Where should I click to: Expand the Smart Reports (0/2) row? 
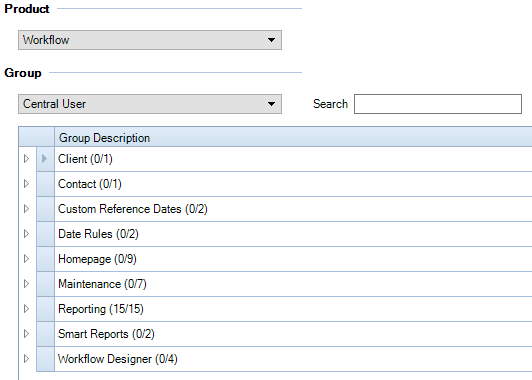26,334
